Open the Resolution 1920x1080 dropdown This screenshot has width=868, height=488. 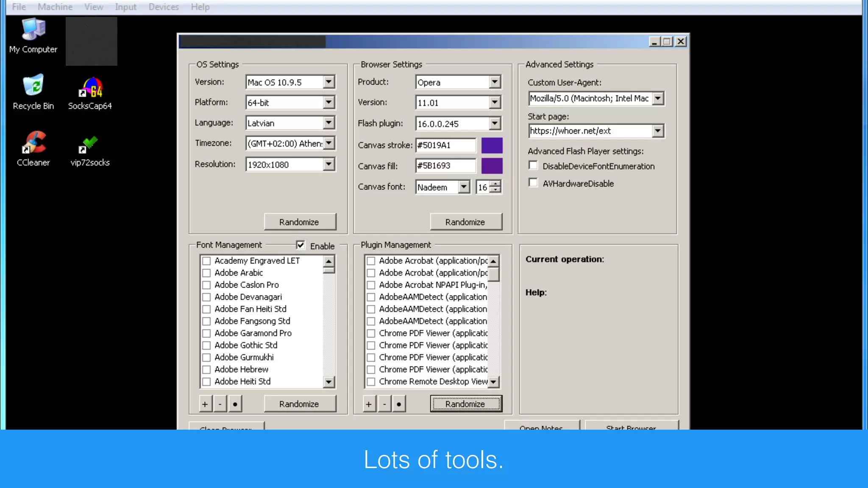coord(329,164)
